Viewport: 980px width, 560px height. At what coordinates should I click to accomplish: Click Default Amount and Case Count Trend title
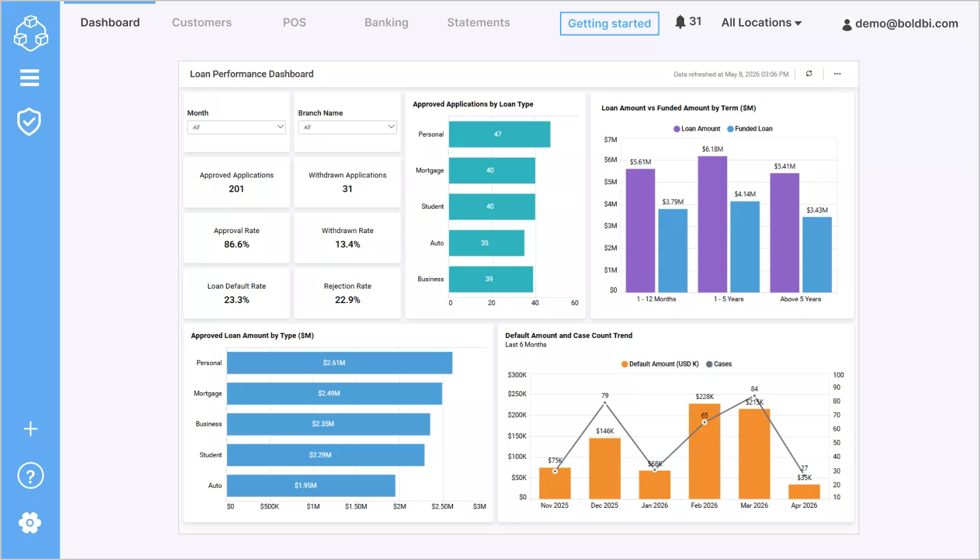[569, 335]
